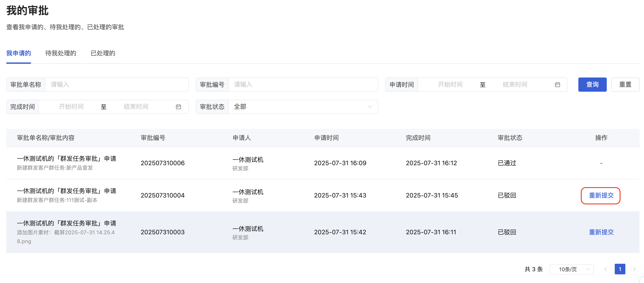Click 重新提交 for approval 202507310003
The height and width of the screenshot is (283, 644).
coord(601,232)
